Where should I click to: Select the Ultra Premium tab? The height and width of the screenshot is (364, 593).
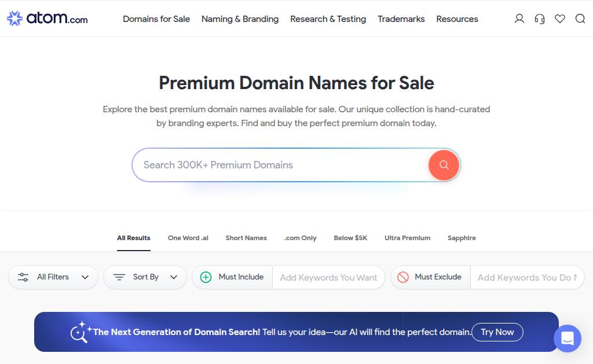(x=407, y=238)
